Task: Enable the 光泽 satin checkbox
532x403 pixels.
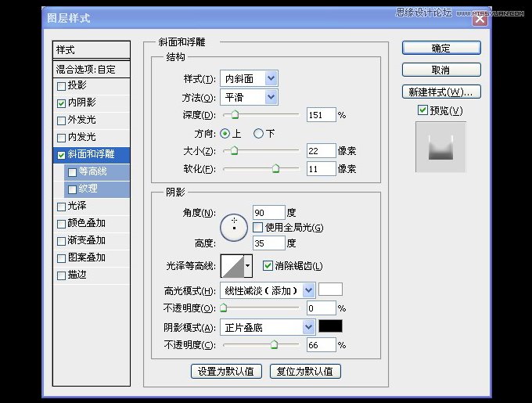Action: point(61,207)
